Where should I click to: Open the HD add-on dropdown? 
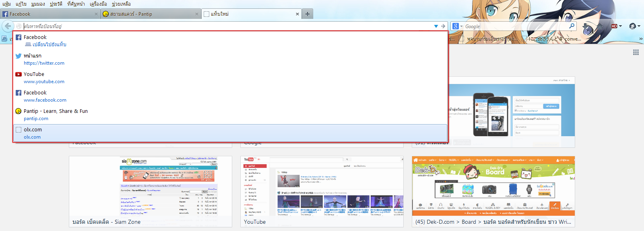point(620,26)
